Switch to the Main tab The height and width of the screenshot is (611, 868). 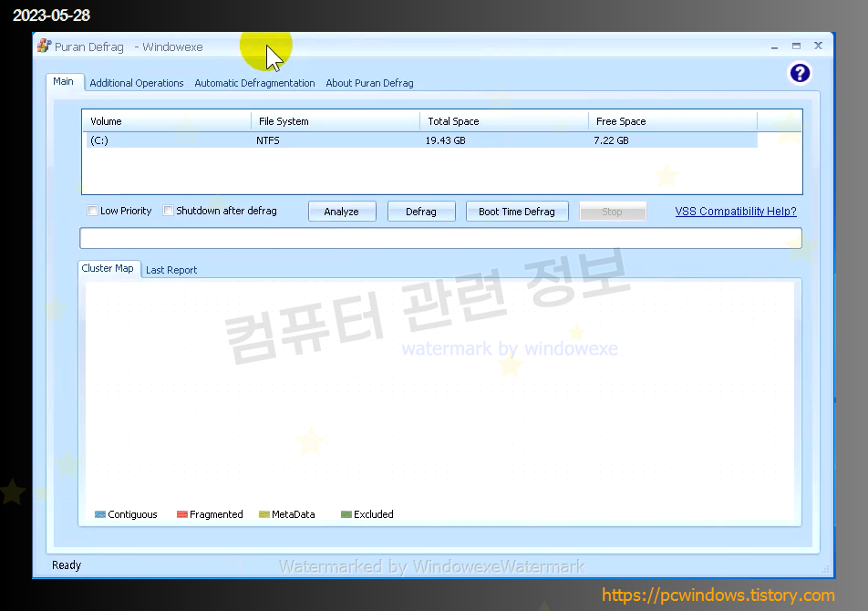[x=64, y=81]
